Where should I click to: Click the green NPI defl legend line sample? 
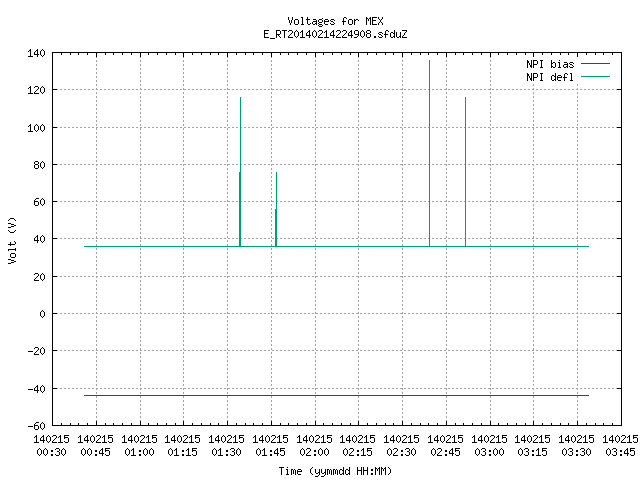click(595, 77)
